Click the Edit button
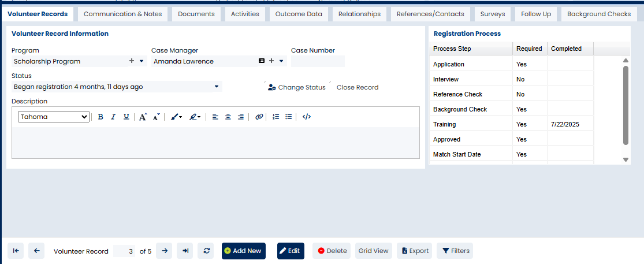 [291, 251]
